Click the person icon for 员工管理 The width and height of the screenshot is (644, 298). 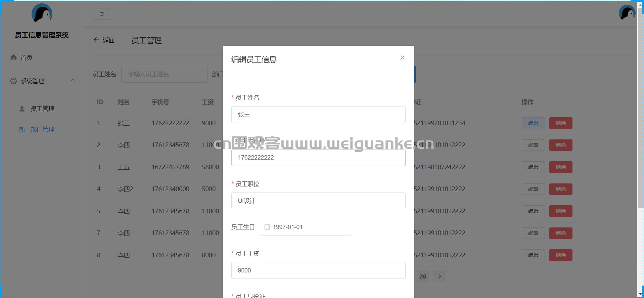[22, 109]
